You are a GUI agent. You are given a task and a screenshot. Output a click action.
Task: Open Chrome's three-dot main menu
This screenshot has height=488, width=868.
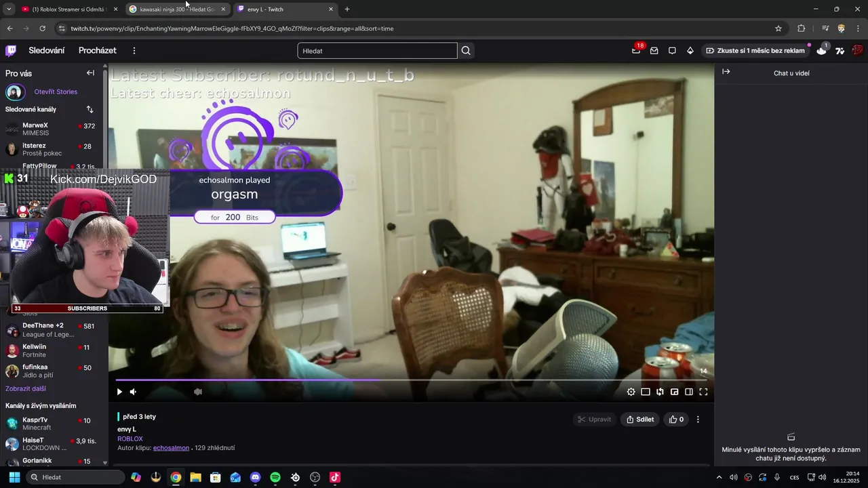pos(859,28)
